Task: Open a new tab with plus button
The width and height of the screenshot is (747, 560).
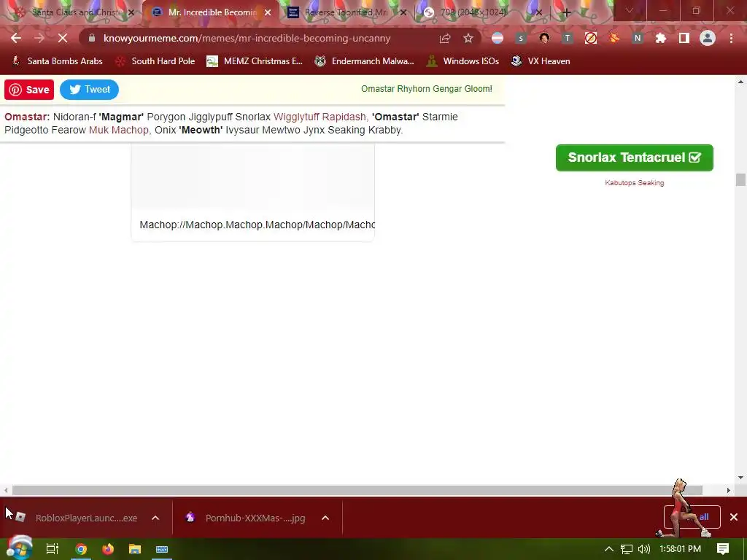Action: (x=566, y=13)
